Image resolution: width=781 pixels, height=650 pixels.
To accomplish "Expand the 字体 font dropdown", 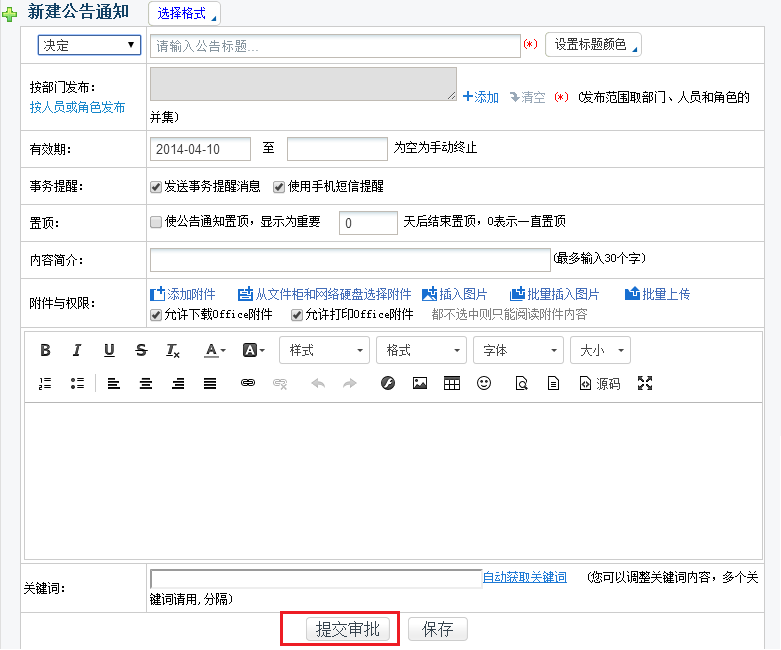I will [x=518, y=350].
